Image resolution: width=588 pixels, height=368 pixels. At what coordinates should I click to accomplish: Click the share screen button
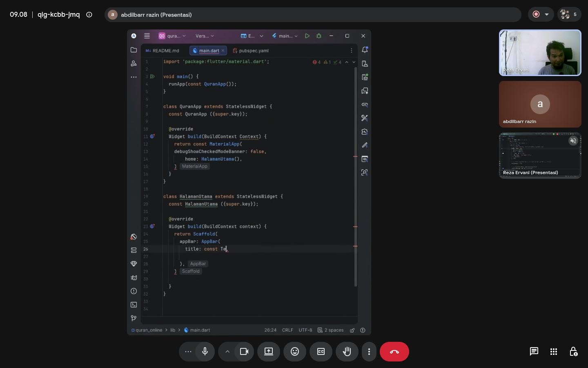pos(269,352)
